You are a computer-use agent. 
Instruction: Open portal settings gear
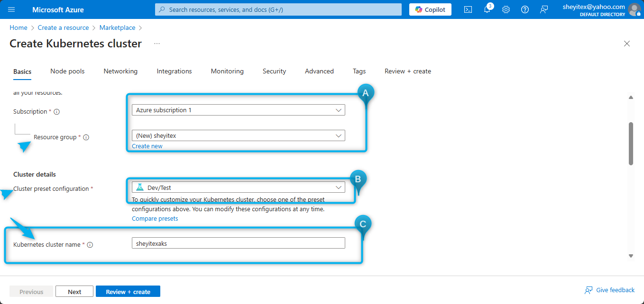pyautogui.click(x=506, y=9)
